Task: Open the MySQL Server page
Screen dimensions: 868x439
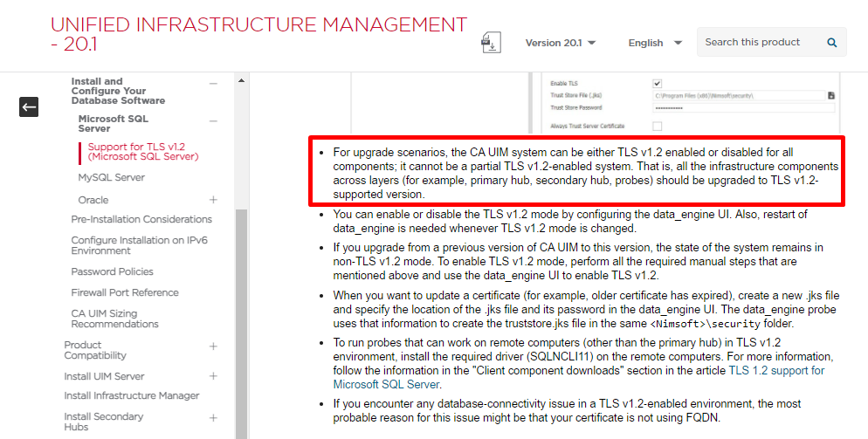Action: pos(111,177)
